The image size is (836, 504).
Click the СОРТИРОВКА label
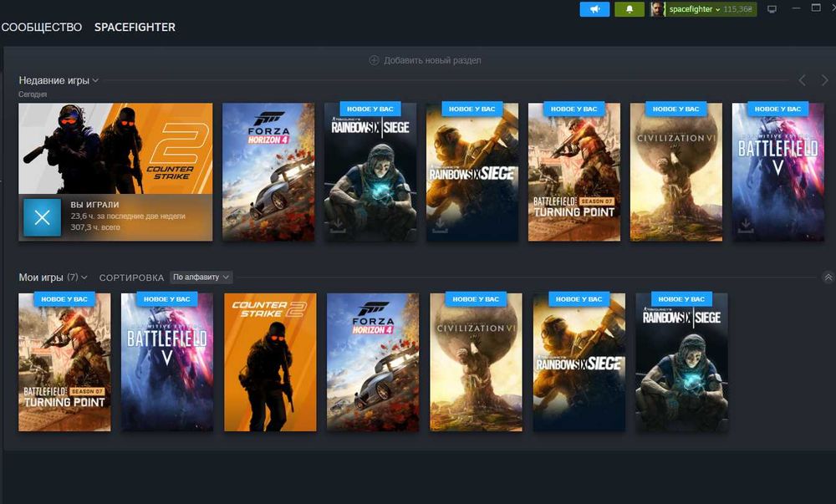[x=131, y=277]
